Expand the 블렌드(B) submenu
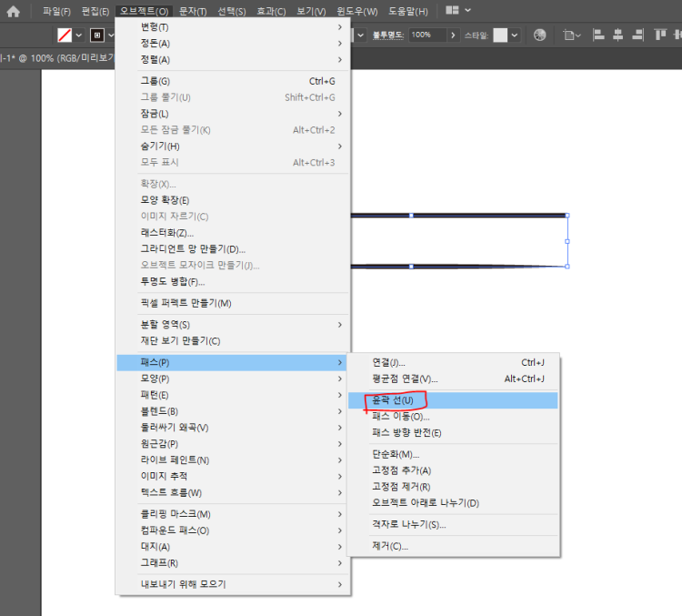 (x=233, y=411)
